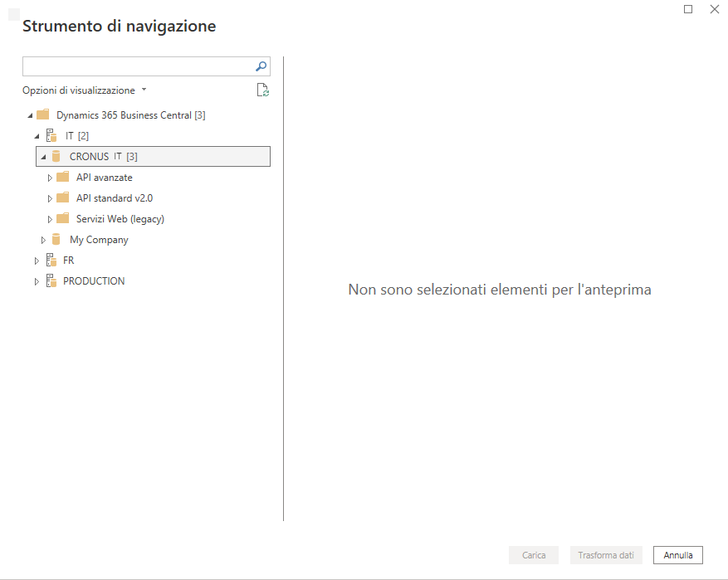Expand the API avanzate folder
The height and width of the screenshot is (580, 728).
pyautogui.click(x=50, y=178)
